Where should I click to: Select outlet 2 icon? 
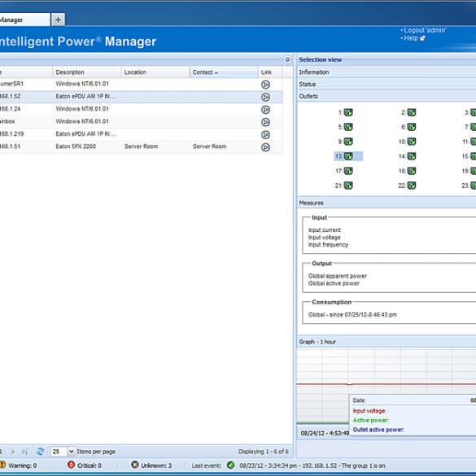(412, 112)
